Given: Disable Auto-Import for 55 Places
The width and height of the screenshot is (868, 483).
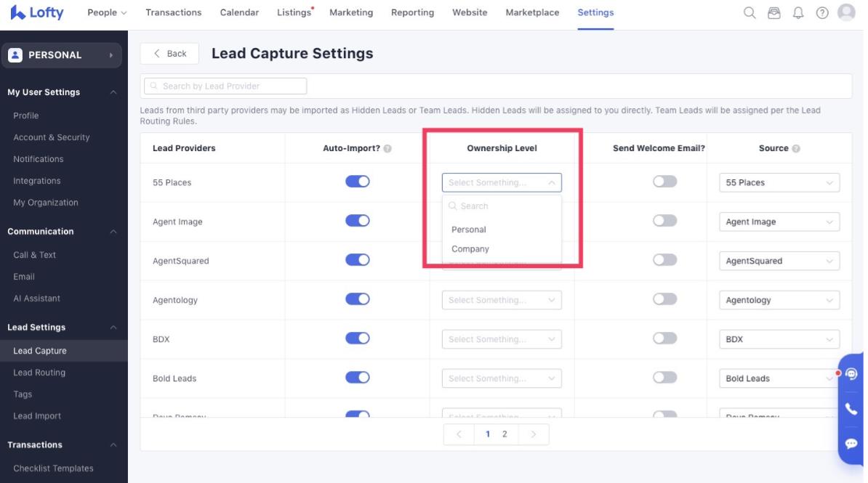Looking at the screenshot, I should 358,182.
